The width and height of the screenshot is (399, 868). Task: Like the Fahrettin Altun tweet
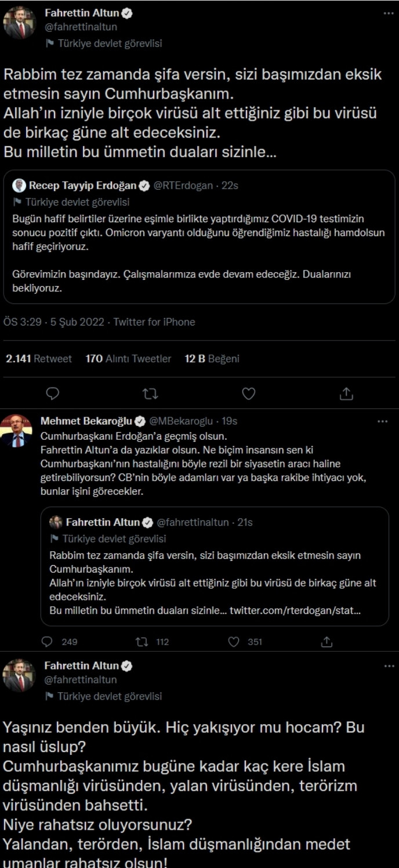[248, 394]
